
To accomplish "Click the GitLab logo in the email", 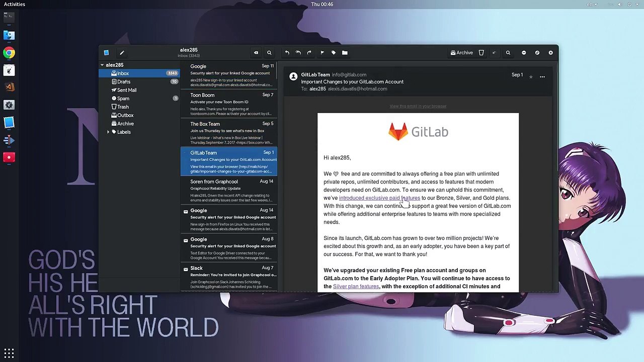I will point(418,132).
